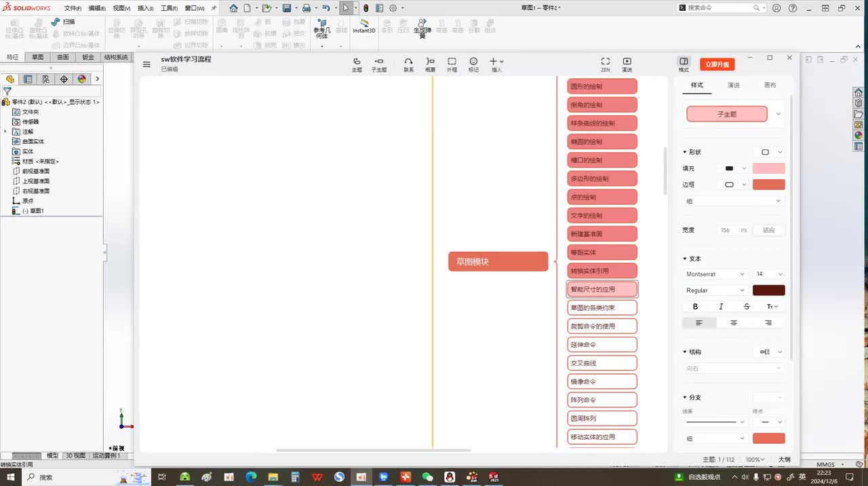Toggle the Format (格式) panel

[x=684, y=64]
